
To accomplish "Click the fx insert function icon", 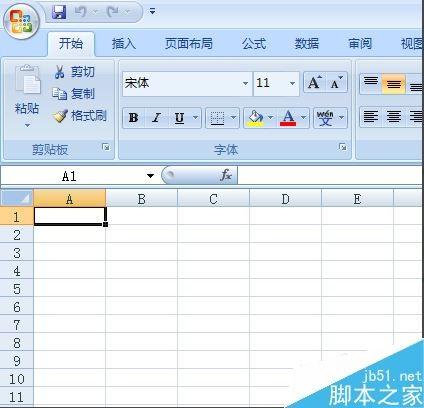I will point(226,175).
